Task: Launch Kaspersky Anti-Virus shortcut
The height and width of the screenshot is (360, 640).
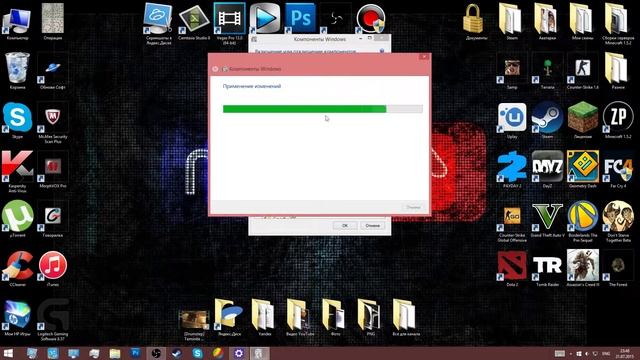Action: pyautogui.click(x=17, y=170)
